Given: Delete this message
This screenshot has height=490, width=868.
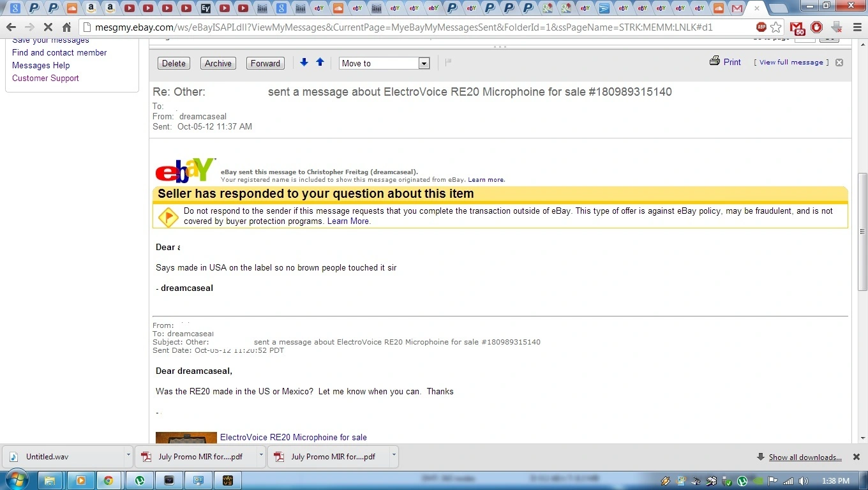Looking at the screenshot, I should pyautogui.click(x=174, y=63).
